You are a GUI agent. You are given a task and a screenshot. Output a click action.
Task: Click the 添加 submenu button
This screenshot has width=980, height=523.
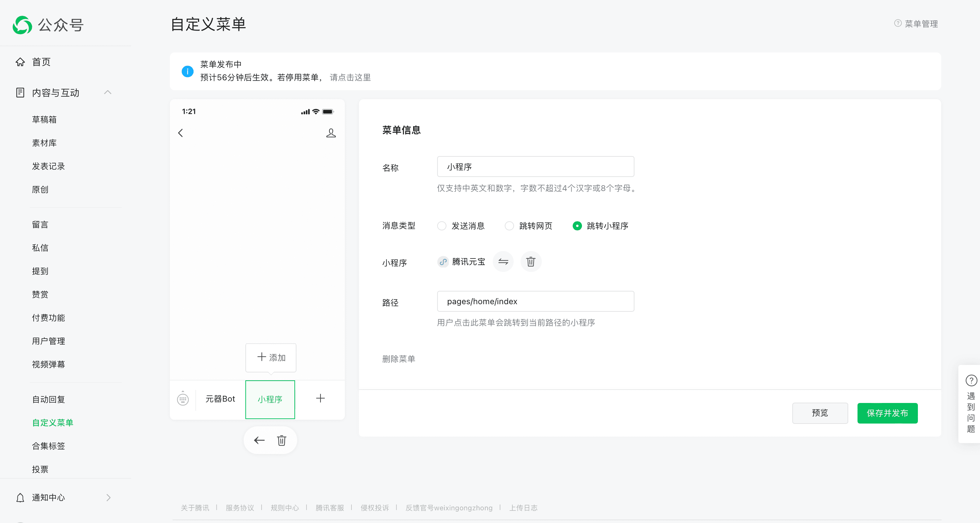(x=271, y=358)
